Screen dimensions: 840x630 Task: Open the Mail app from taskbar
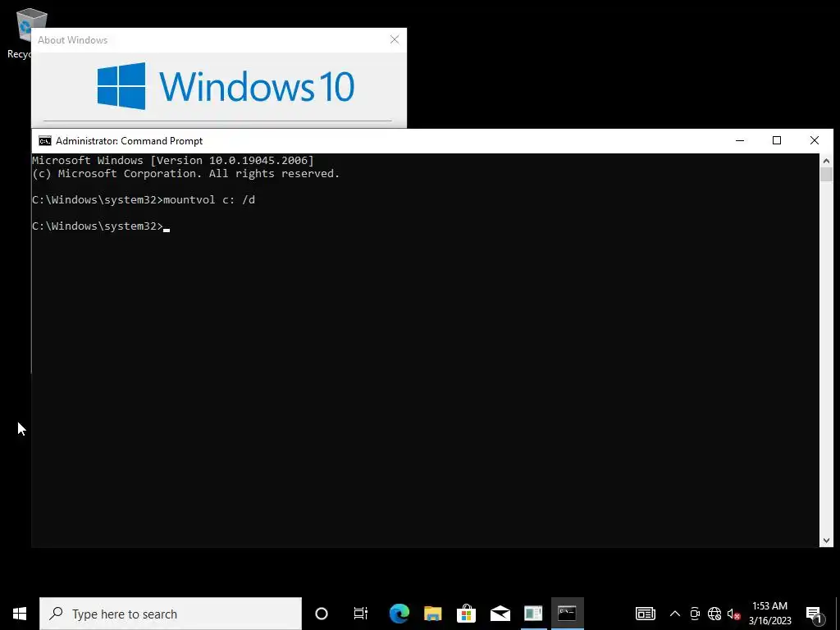500,614
